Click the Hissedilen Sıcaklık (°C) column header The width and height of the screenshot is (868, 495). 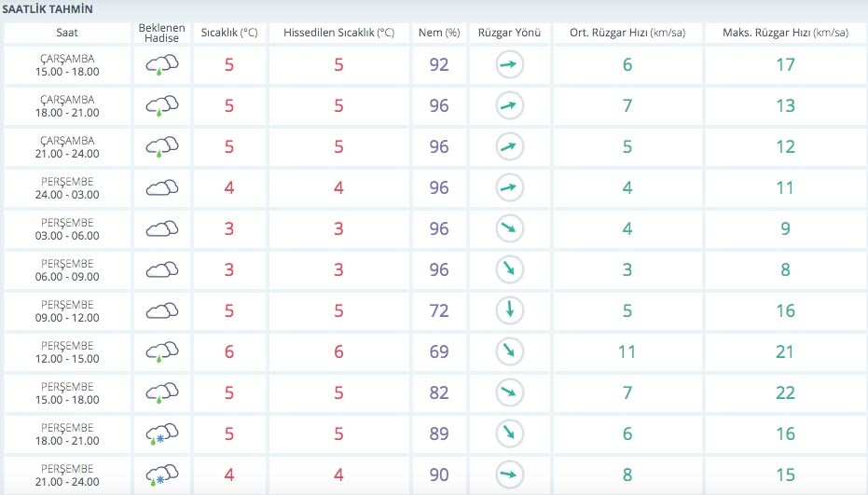(339, 33)
